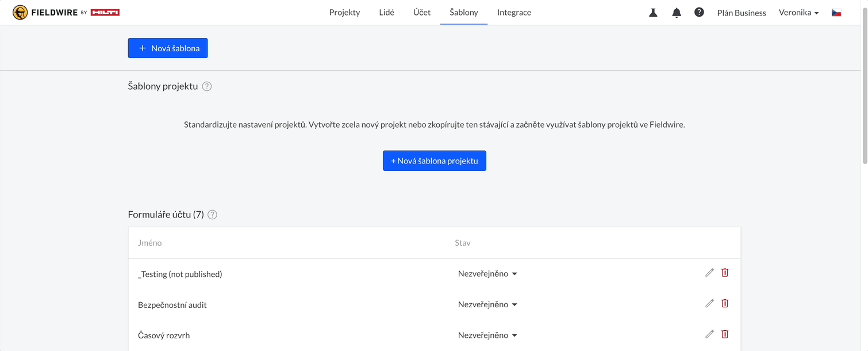Delete the _Testing (not published) form
Image resolution: width=868 pixels, height=351 pixels.
tap(725, 273)
